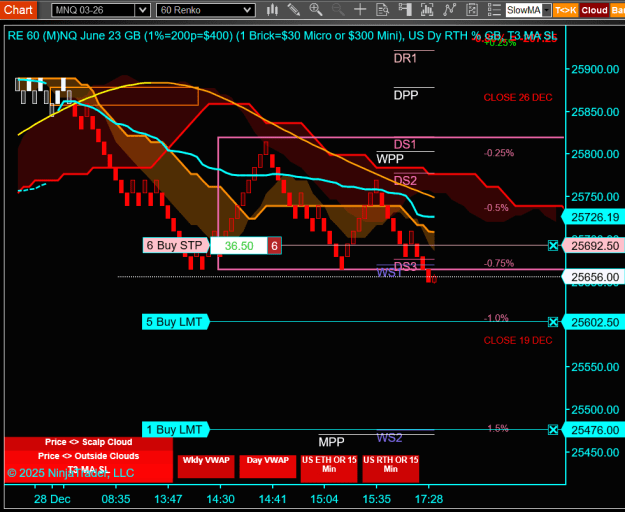
Task: Toggle the Price <> Outside Clouds indicator
Action: (88, 456)
